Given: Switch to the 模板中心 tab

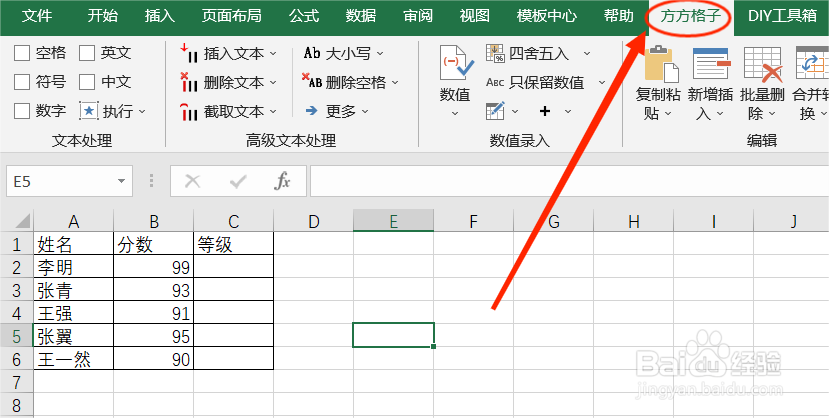Looking at the screenshot, I should pyautogui.click(x=547, y=16).
